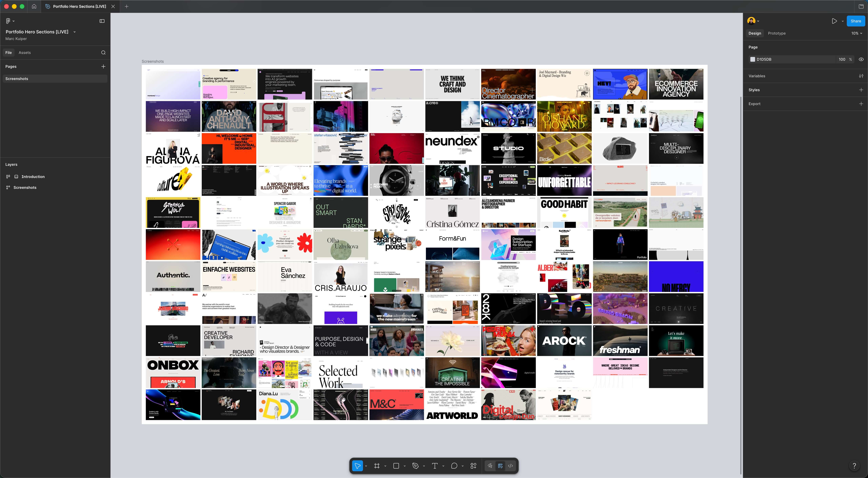Add an export setting with plus icon

click(861, 104)
